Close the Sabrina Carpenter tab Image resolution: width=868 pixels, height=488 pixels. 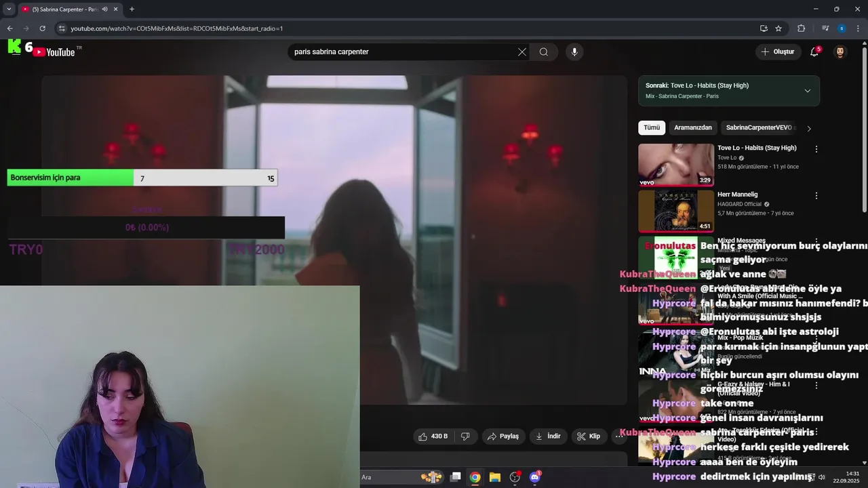click(115, 9)
